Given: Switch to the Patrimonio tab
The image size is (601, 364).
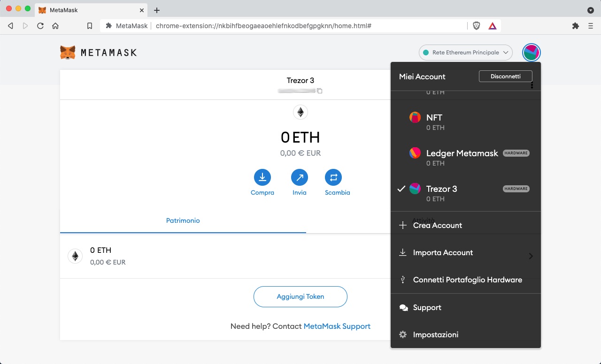Looking at the screenshot, I should pyautogui.click(x=183, y=220).
